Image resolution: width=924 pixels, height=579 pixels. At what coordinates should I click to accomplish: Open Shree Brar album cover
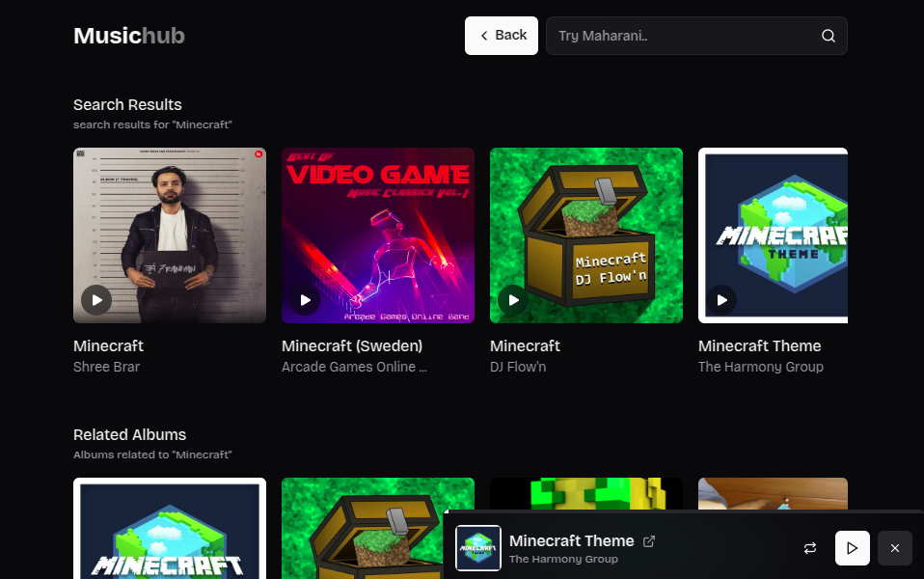170,235
